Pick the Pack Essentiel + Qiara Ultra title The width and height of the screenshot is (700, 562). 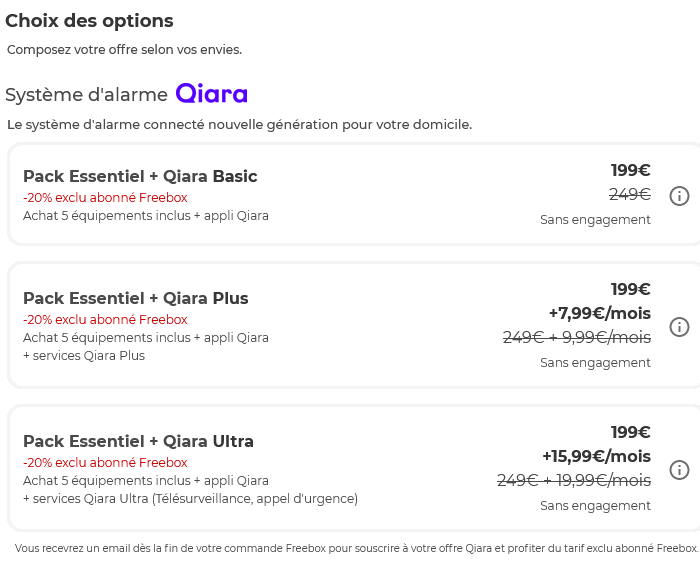point(138,441)
